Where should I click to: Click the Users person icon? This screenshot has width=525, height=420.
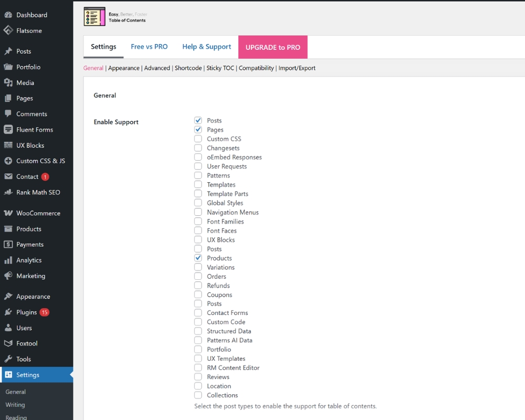coord(8,328)
